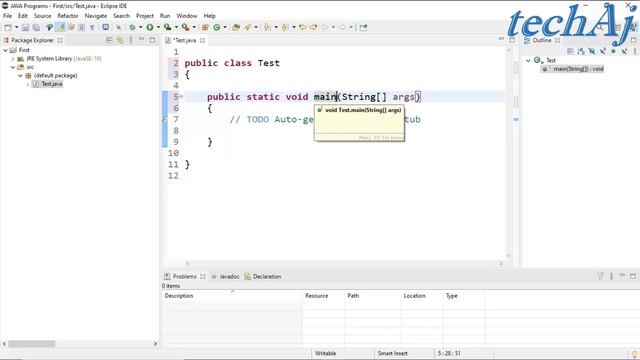This screenshot has width=640, height=360.
Task: Click the Description column header
Action: (x=232, y=296)
